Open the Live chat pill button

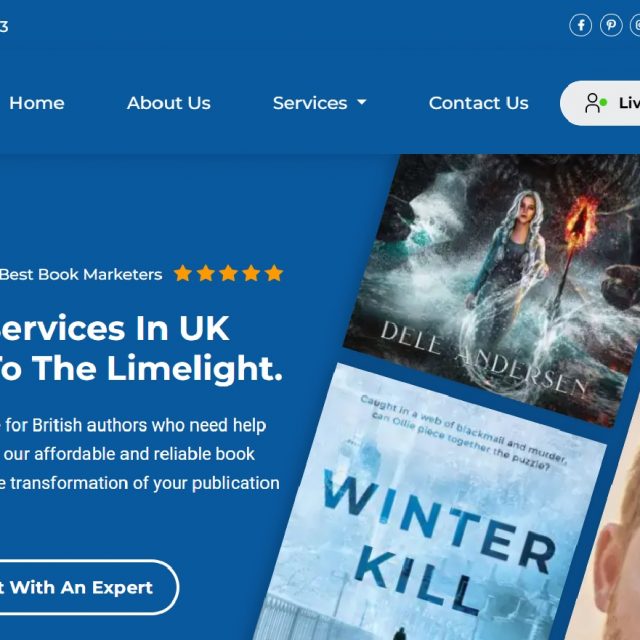[600, 103]
